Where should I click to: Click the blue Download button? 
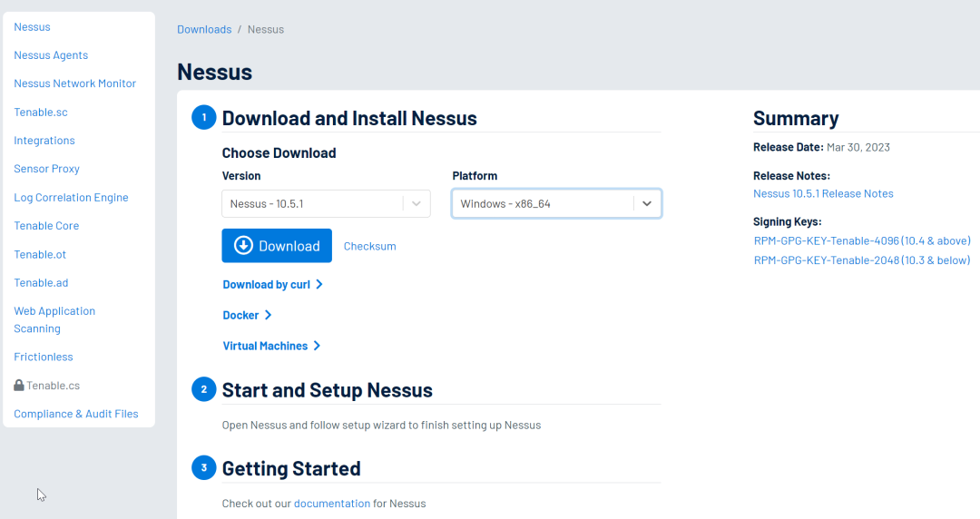coord(277,246)
